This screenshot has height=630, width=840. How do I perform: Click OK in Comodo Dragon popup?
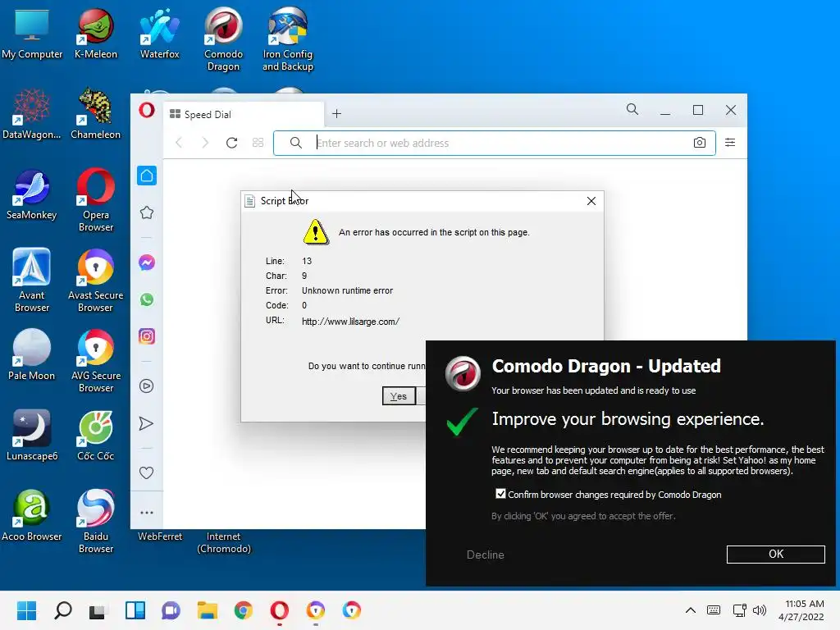[x=776, y=554]
